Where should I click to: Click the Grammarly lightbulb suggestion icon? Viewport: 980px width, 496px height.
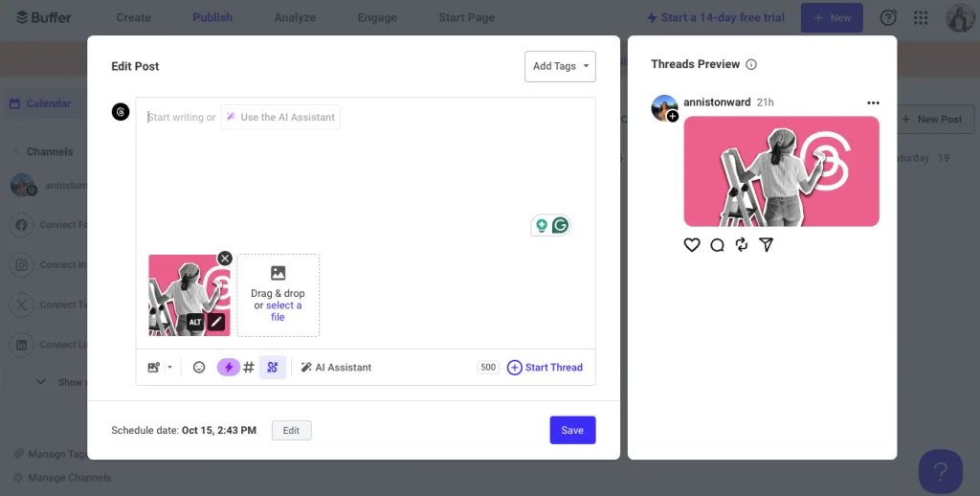pos(542,225)
